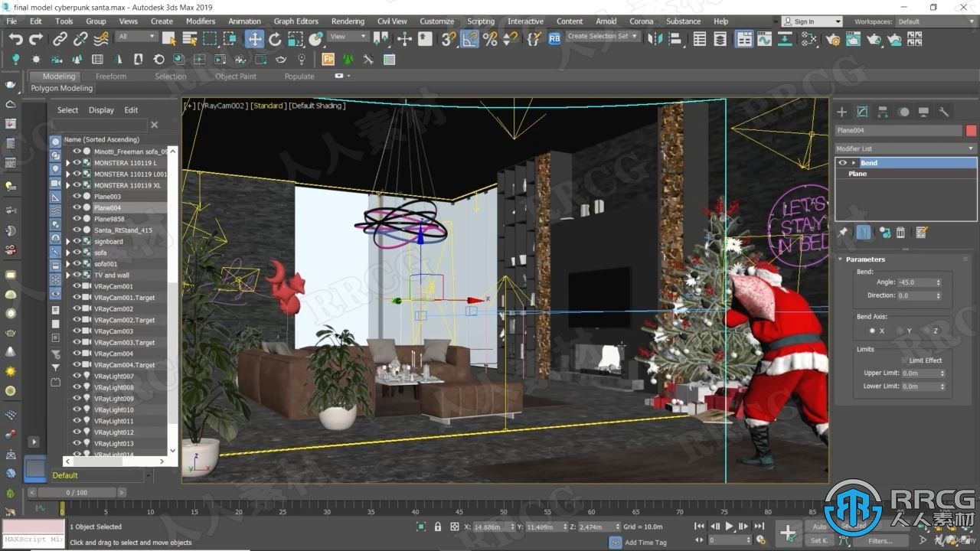Toggle the selection lock icon
980x551 pixels.
tap(438, 527)
